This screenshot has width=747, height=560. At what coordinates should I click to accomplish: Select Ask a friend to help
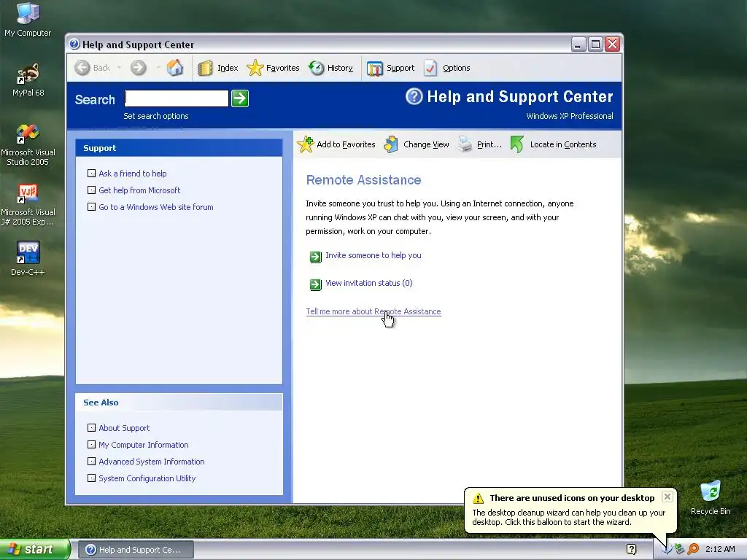click(x=133, y=174)
